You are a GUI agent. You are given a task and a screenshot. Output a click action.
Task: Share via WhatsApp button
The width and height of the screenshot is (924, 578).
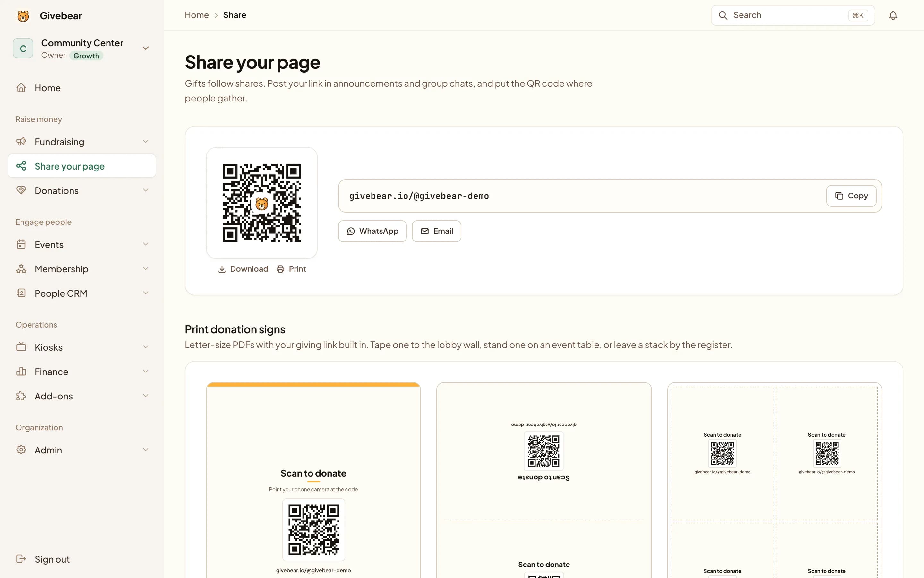(372, 231)
